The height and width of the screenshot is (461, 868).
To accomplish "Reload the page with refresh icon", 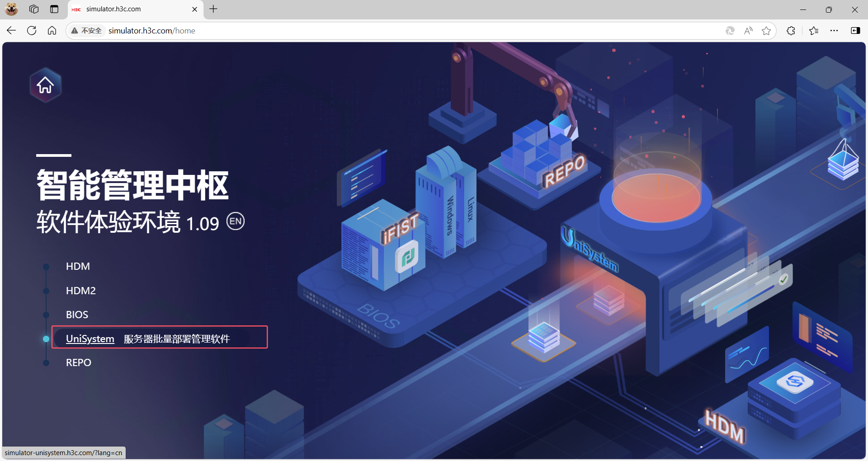I will click(32, 31).
